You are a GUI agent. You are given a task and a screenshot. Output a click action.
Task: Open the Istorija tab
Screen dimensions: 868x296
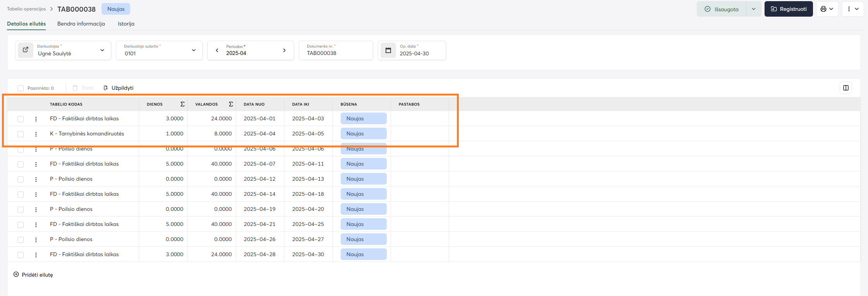coord(126,24)
